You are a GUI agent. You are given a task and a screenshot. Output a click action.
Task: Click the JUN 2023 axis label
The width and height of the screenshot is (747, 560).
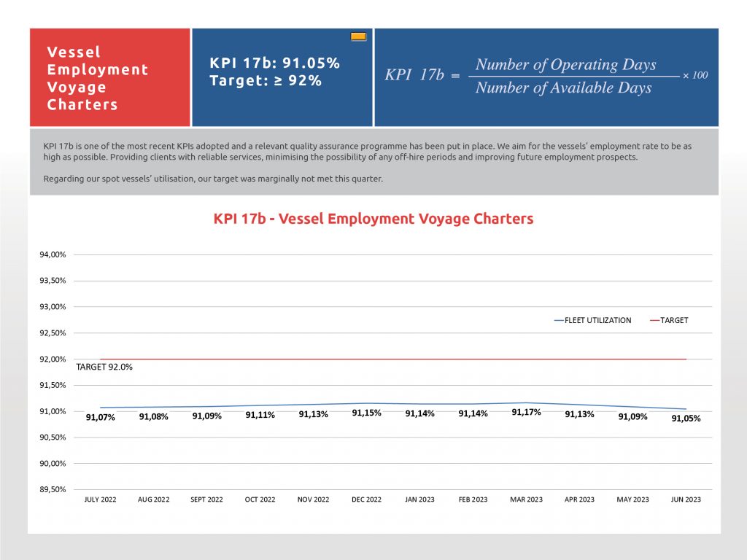click(686, 499)
